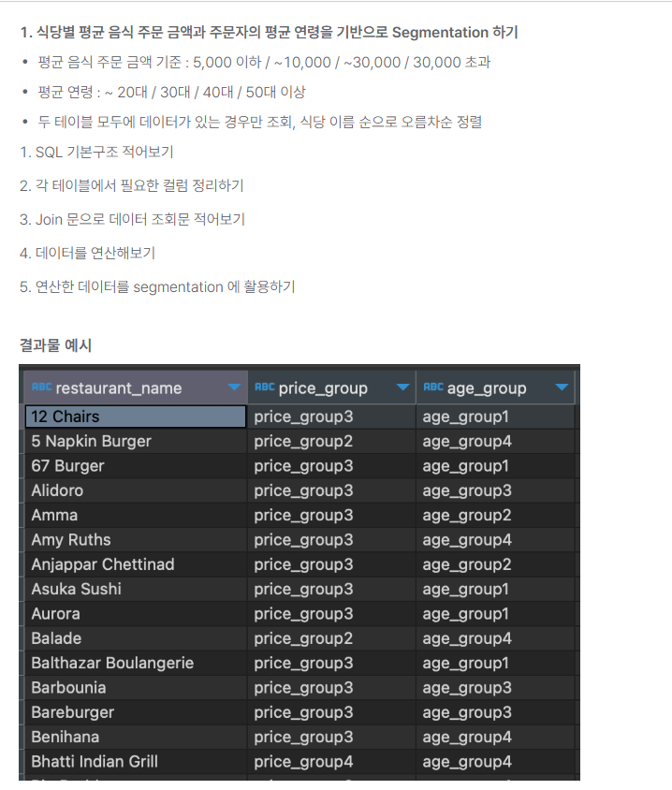Image resolution: width=672 pixels, height=790 pixels.
Task: Click the heading about Segmentation 하기
Action: [x=269, y=32]
